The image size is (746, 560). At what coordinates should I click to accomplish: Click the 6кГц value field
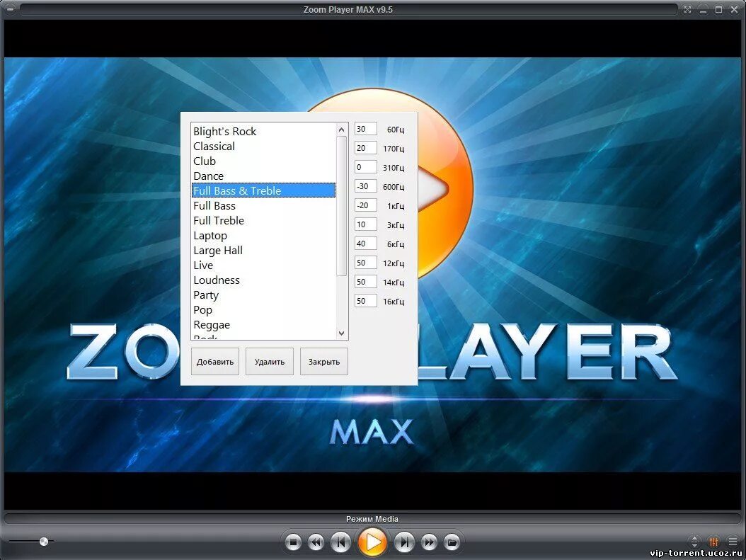(365, 244)
